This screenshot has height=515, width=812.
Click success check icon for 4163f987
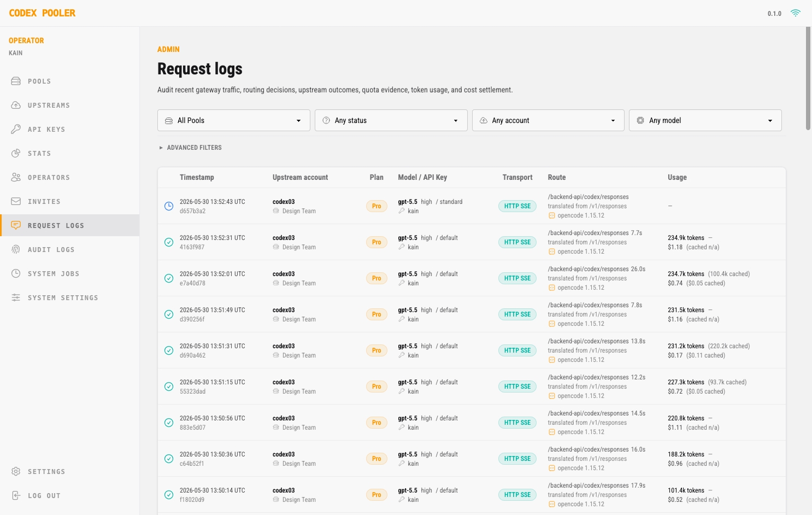click(169, 242)
